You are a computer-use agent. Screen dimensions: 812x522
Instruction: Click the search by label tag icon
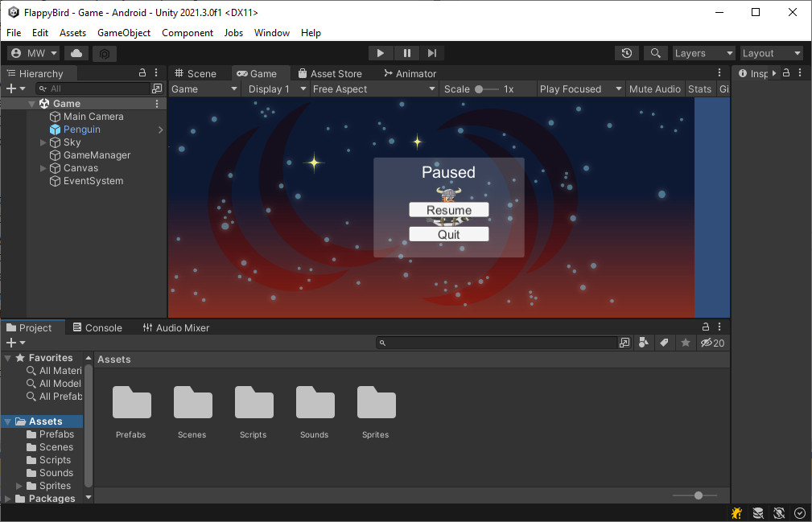click(664, 343)
